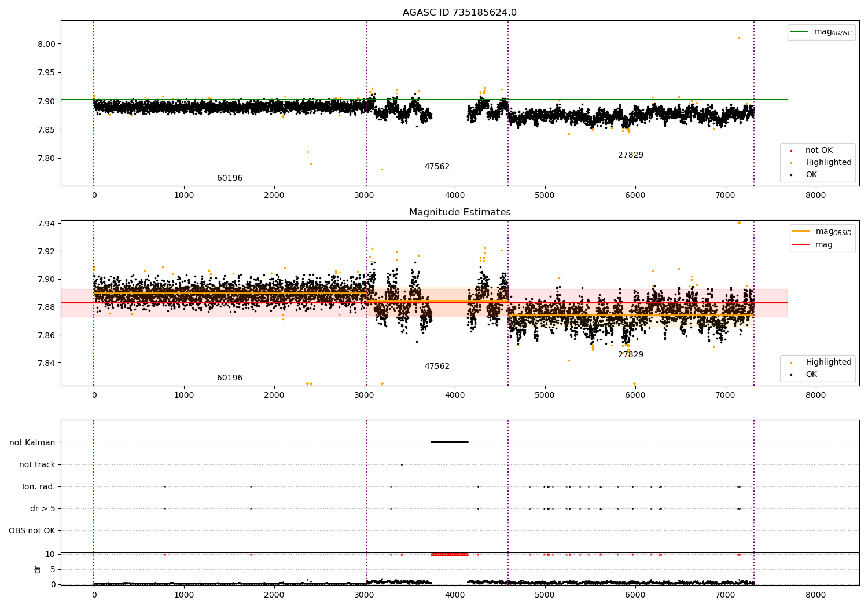This screenshot has width=868, height=608.
Task: Click the 27829 label in the Magnitude Estimates plot
Action: [631, 355]
